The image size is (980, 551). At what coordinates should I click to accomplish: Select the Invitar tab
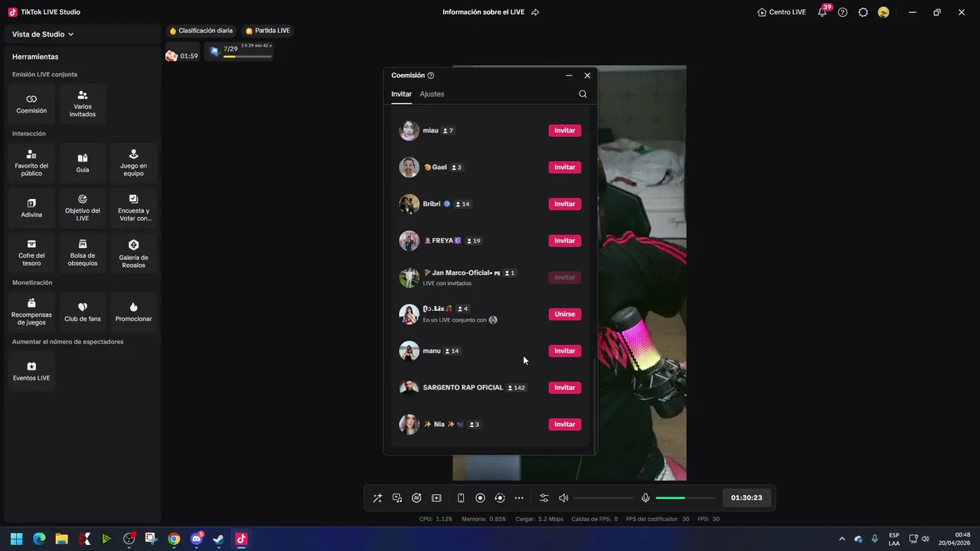click(x=401, y=94)
